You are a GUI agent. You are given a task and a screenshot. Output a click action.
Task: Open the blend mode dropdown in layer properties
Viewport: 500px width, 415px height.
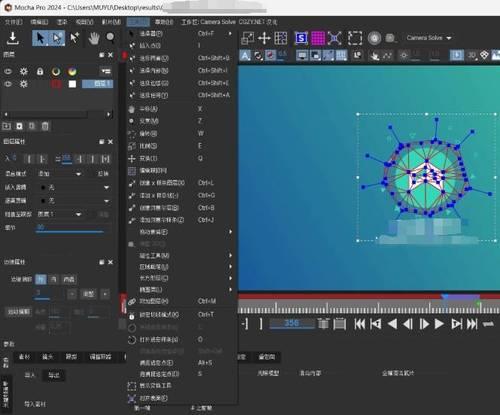59,174
